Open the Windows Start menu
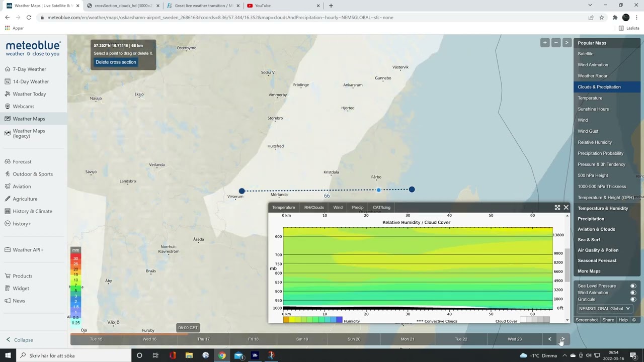 click(x=8, y=355)
